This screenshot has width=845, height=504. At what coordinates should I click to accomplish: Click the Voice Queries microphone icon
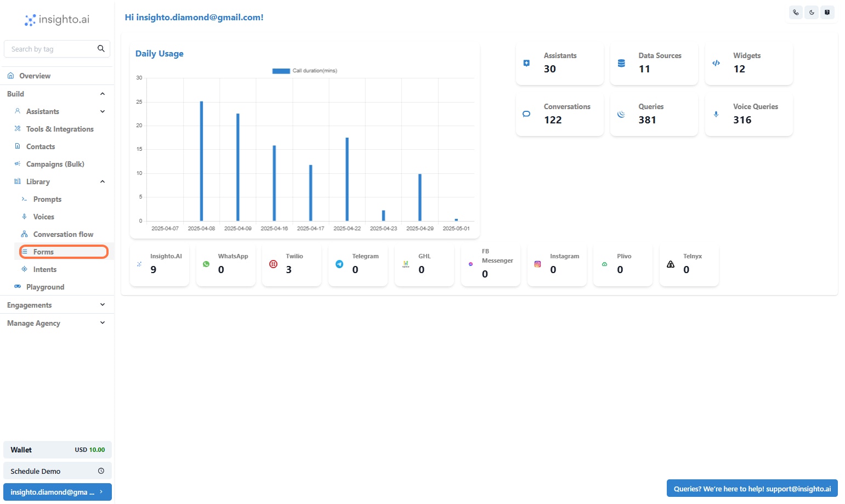(x=716, y=114)
